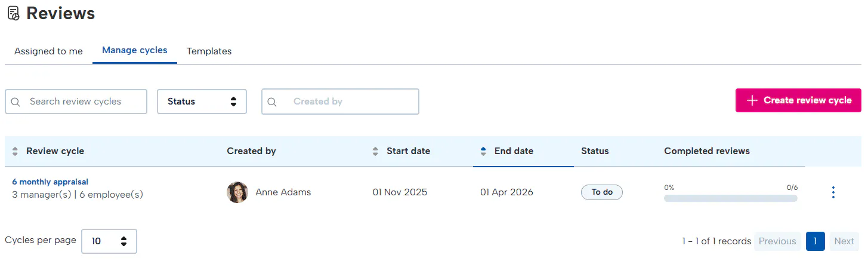Click the magnifier icon in Search review cycles
The width and height of the screenshot is (868, 261).
pyautogui.click(x=16, y=102)
